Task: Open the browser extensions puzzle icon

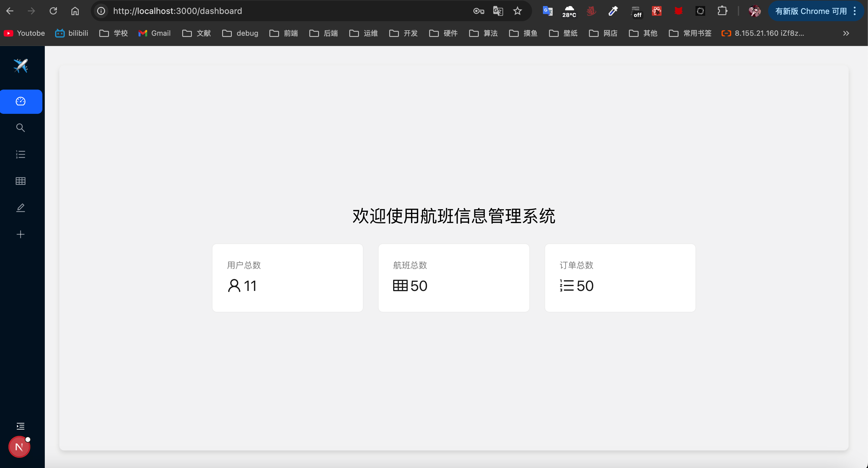Action: click(722, 11)
